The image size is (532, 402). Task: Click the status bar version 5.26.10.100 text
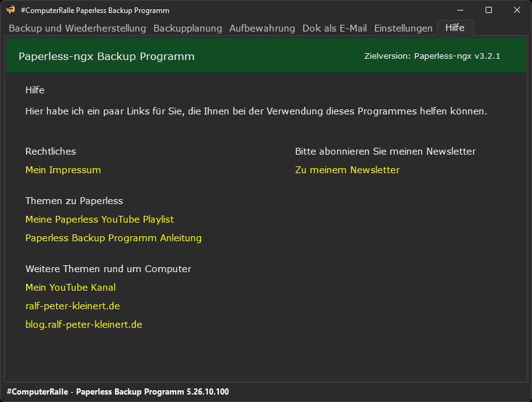[x=208, y=392]
